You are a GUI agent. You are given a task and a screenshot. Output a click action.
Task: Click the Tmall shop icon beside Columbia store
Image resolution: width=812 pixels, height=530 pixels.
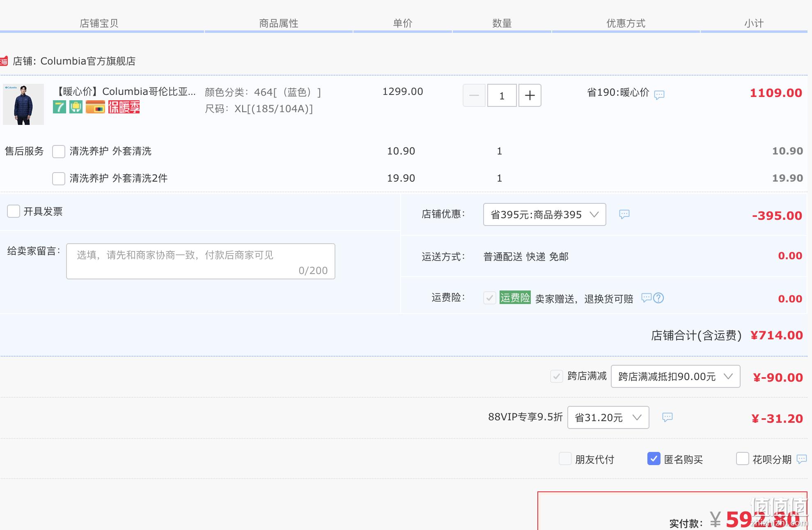[4, 61]
